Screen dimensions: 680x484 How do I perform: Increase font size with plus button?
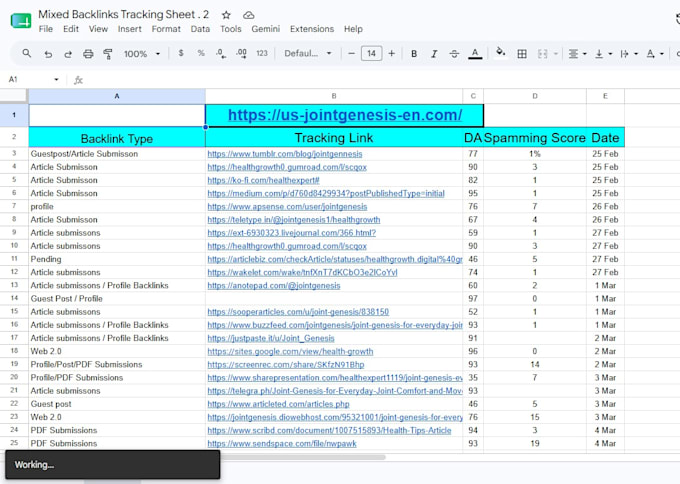pyautogui.click(x=391, y=53)
